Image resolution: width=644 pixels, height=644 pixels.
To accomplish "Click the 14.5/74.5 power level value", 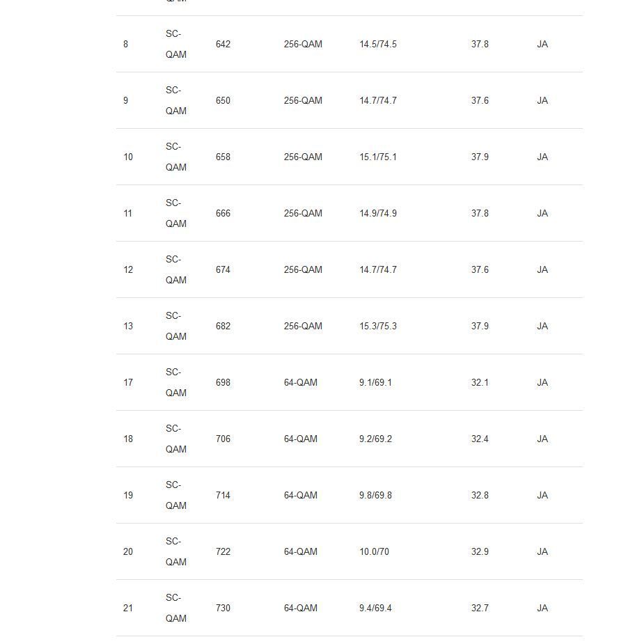I will tap(378, 45).
